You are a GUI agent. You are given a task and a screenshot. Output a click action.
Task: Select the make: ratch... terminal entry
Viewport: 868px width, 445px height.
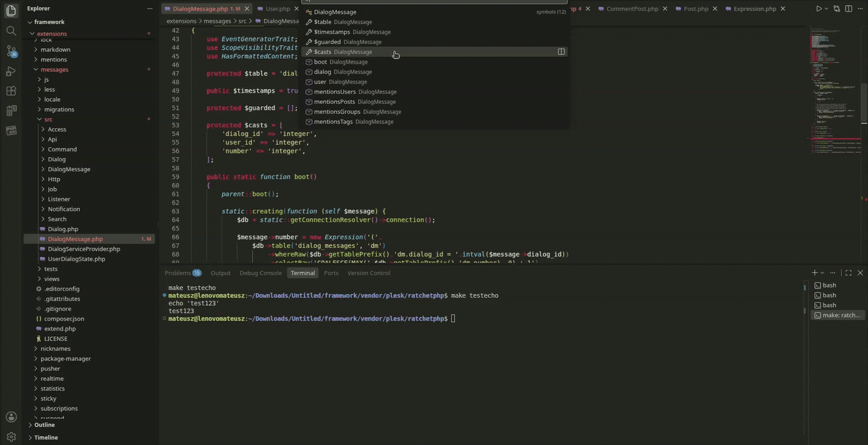tap(836, 315)
